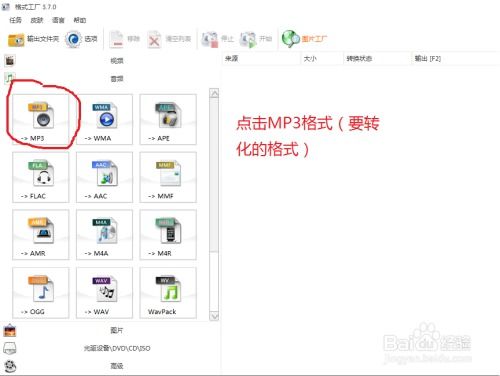Choose the -> M4A format icon
Screen dimensions: 500x376
[x=104, y=235]
